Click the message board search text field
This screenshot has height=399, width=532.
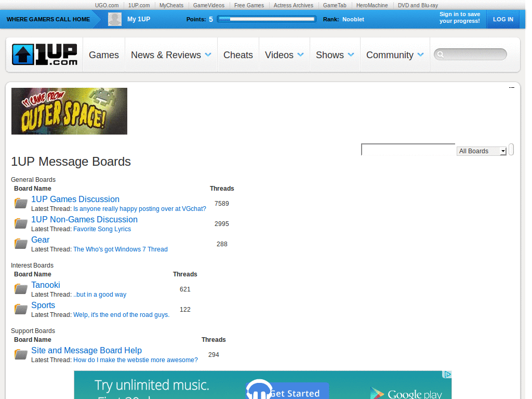408,150
